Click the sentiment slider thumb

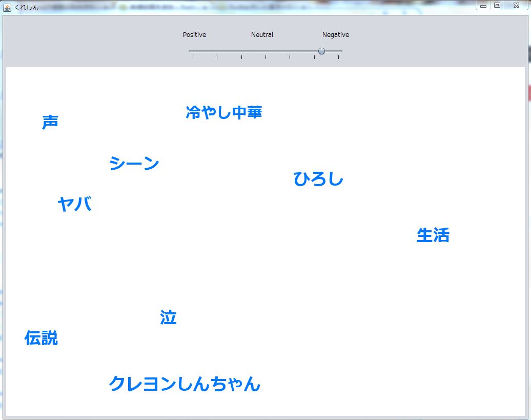(321, 51)
